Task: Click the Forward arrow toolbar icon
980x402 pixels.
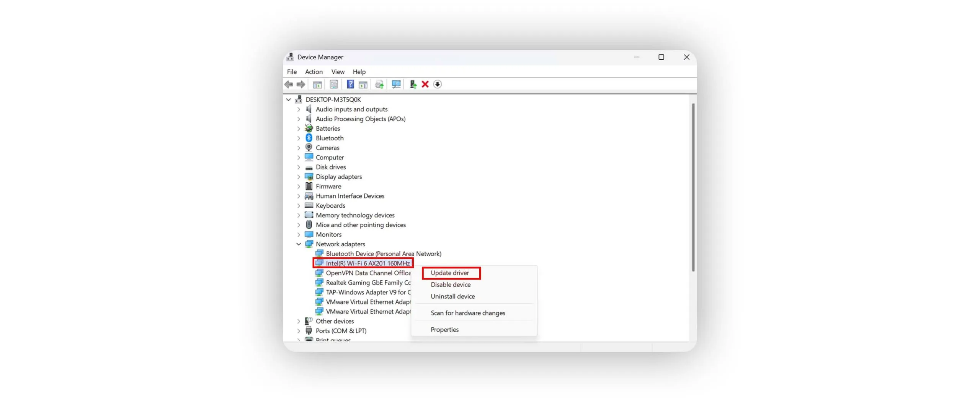Action: coord(301,84)
